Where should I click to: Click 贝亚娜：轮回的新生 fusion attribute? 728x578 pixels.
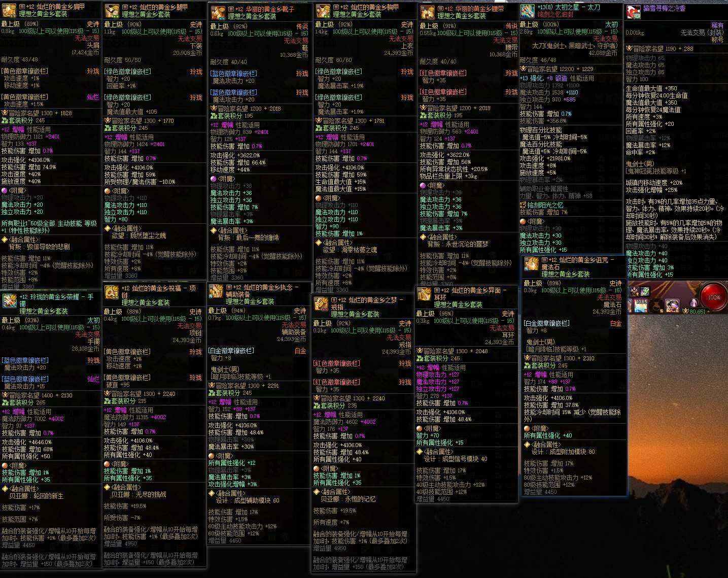(37, 496)
